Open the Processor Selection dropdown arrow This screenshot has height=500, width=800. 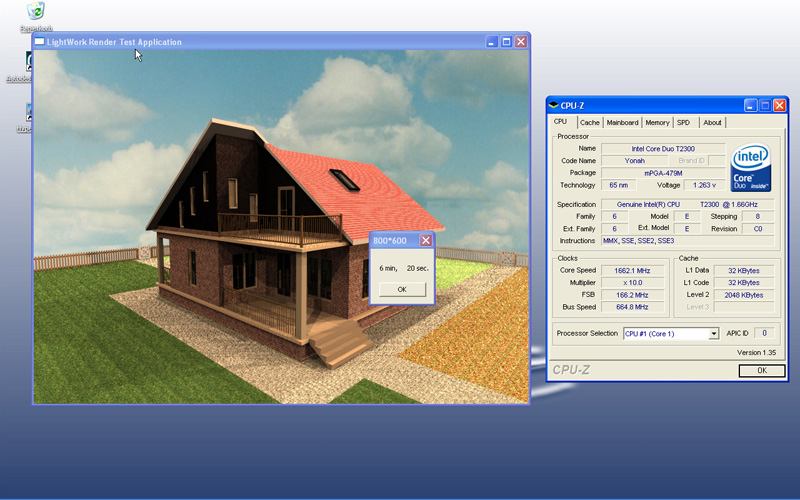714,334
